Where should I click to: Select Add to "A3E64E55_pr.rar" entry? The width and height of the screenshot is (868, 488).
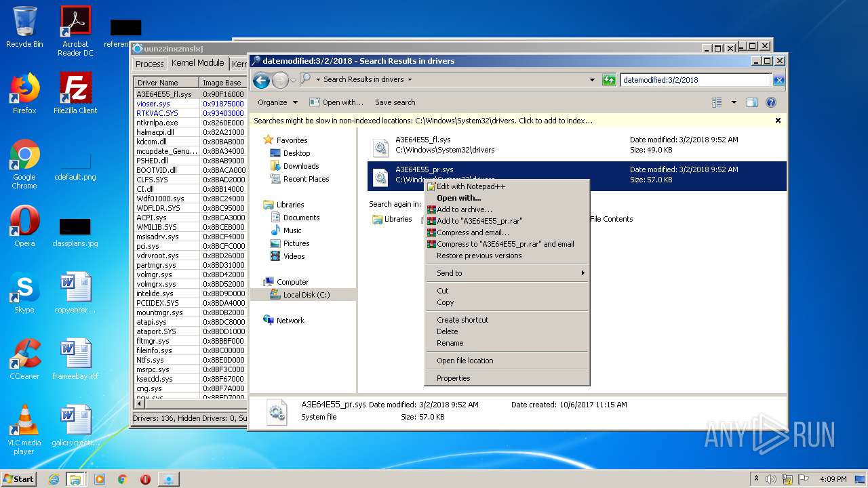[x=507, y=221]
